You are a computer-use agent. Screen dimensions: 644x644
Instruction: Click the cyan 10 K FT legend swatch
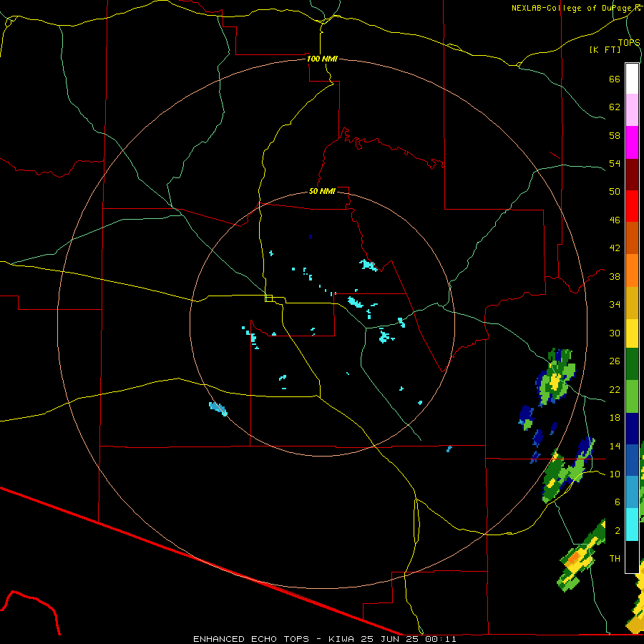point(632,525)
